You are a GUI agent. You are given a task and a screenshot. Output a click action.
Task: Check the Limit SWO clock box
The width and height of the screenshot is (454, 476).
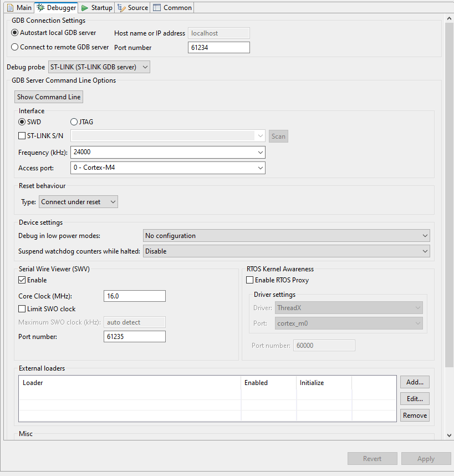(x=22, y=308)
